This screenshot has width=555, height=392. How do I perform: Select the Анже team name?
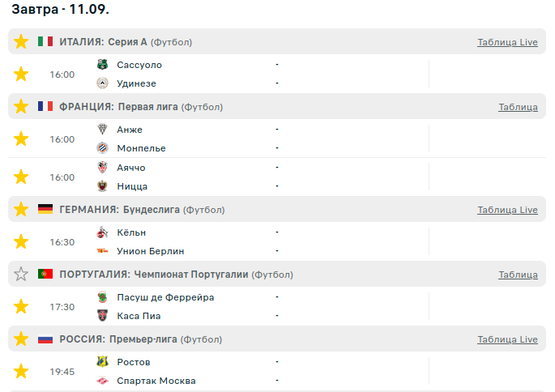pyautogui.click(x=130, y=130)
